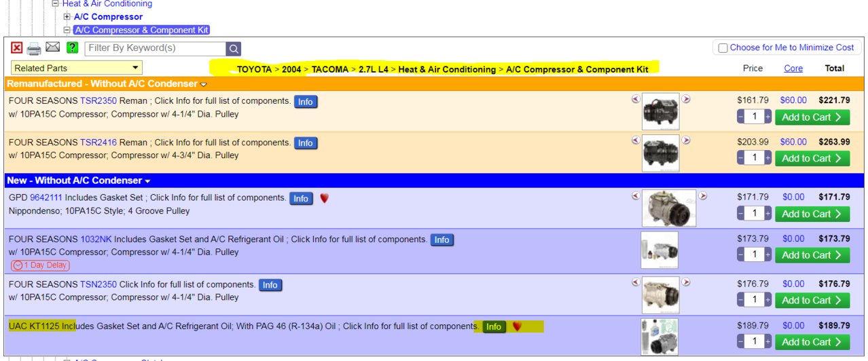Select A/C Compressor & Component Kit tree item
This screenshot has width=868, height=361.
[x=141, y=30]
